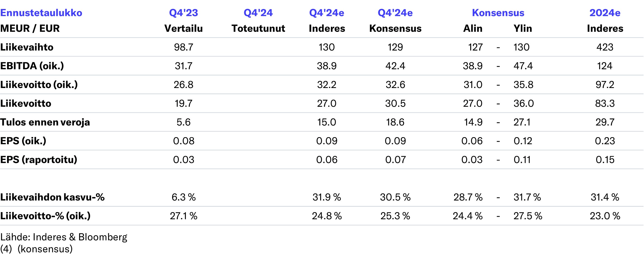
Task: Select the 423 value for 2024e
Action: pos(605,47)
